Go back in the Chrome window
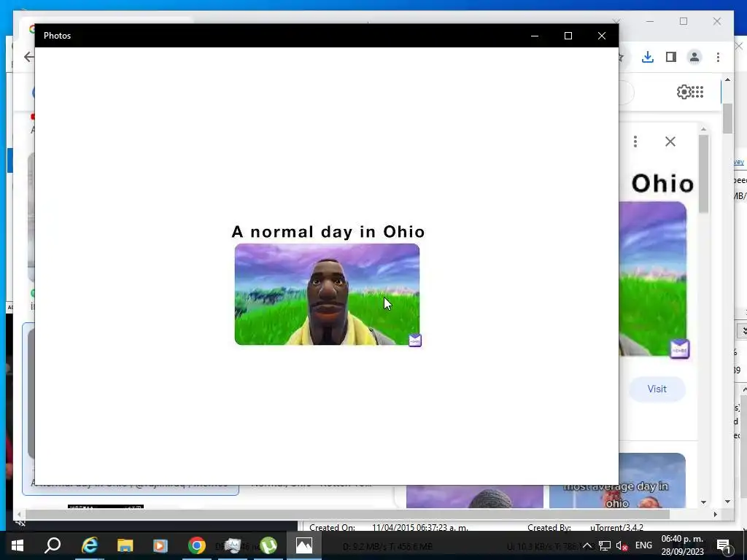747x560 pixels. tap(28, 57)
